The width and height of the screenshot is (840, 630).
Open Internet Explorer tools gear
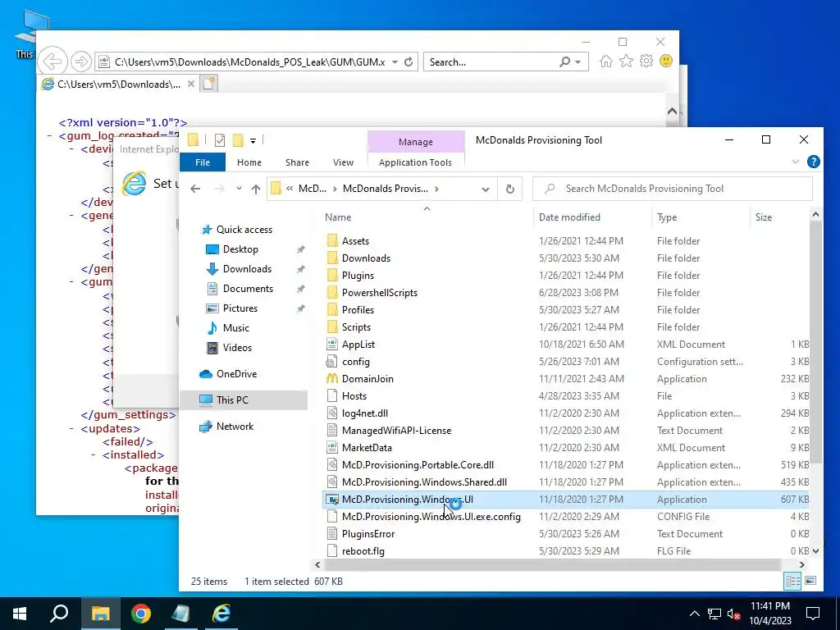(x=646, y=61)
